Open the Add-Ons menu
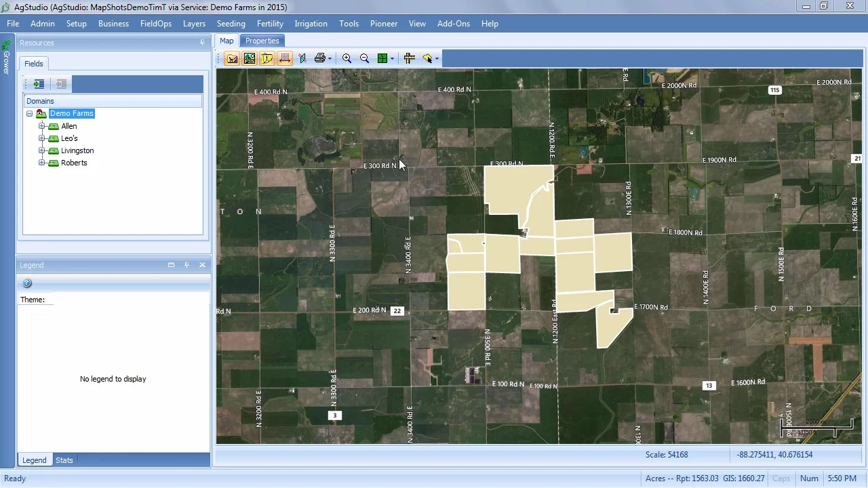The image size is (868, 488). 454,24
